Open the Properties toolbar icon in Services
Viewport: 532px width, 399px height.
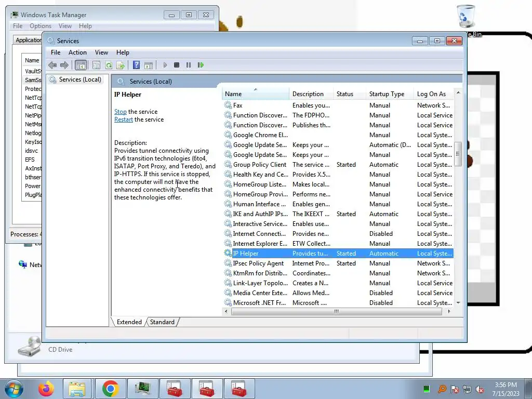[x=96, y=65]
